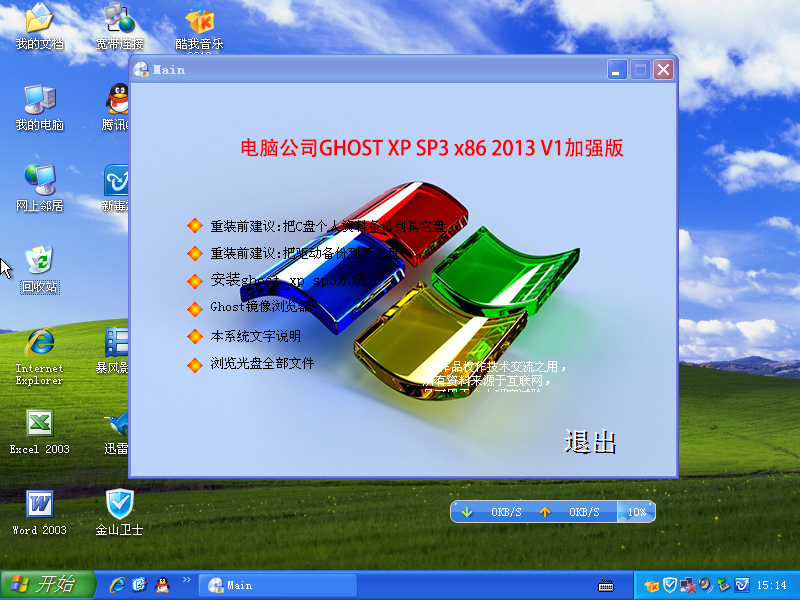Click the orange diamond beside 安装ghost xp sp3系统

[195, 281]
